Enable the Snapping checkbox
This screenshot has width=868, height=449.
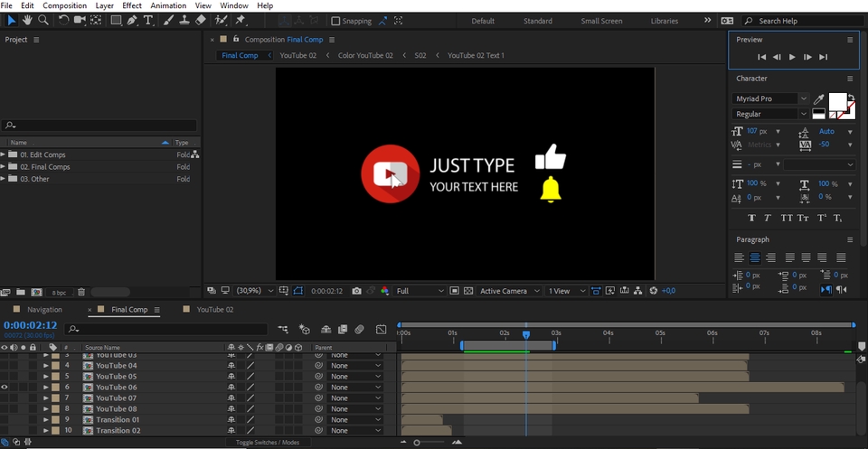point(335,21)
